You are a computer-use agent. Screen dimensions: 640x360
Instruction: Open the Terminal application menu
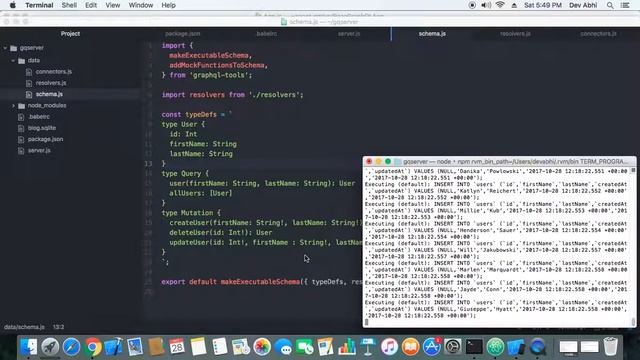pos(39,5)
